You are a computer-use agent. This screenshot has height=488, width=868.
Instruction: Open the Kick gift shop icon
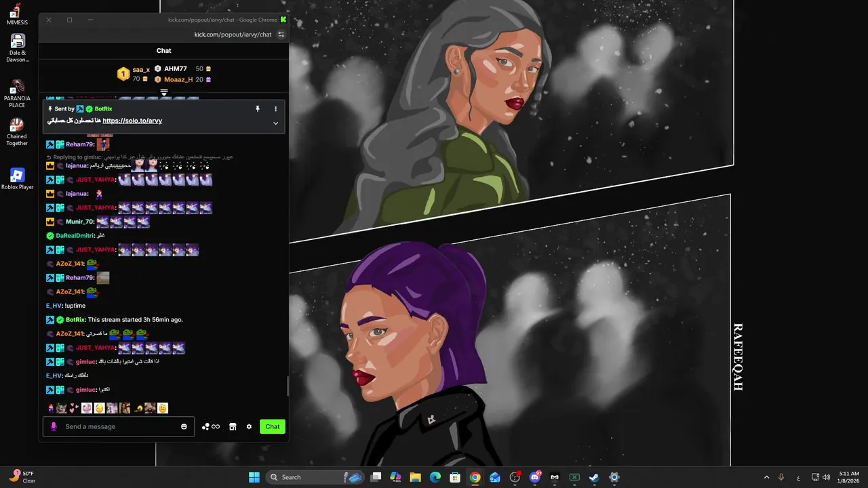tap(233, 427)
